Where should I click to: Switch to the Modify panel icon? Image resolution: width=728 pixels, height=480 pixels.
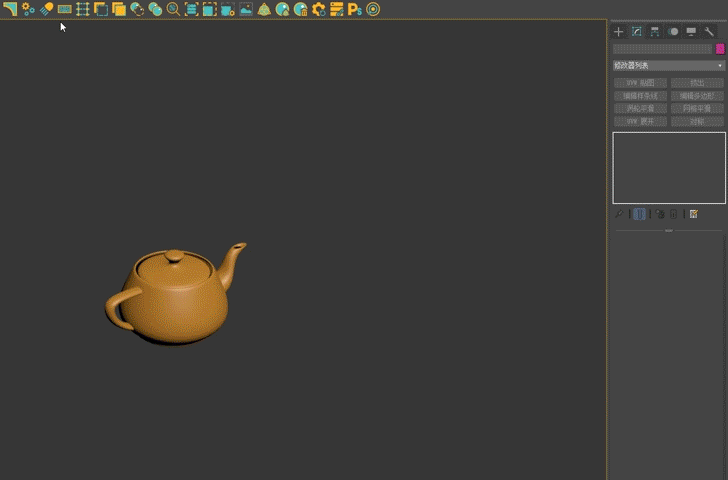coord(636,32)
